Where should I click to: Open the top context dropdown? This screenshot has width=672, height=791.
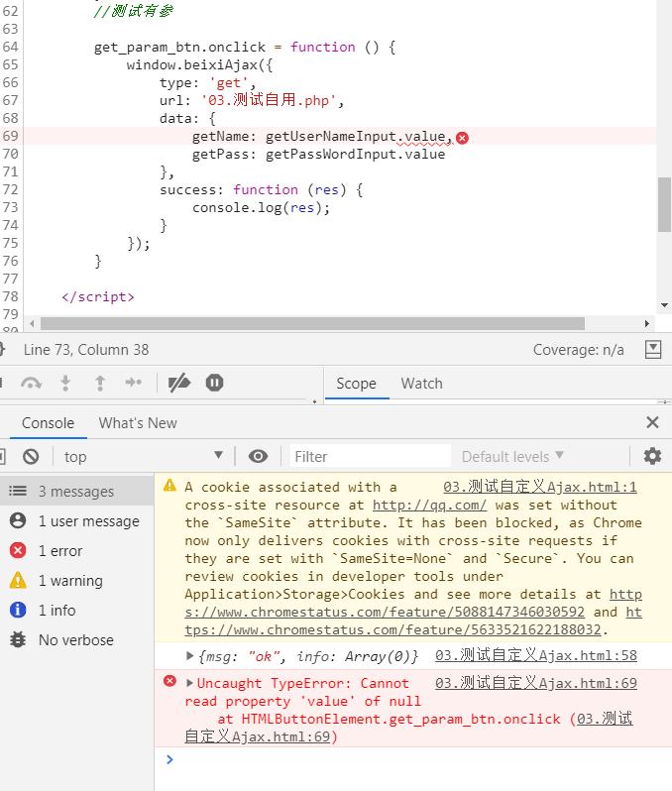tap(144, 457)
